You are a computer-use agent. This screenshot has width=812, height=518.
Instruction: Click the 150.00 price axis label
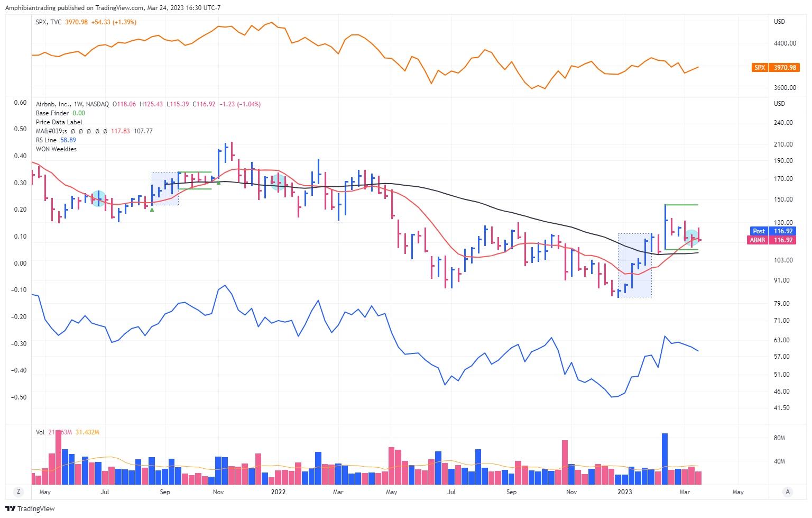[x=783, y=199]
